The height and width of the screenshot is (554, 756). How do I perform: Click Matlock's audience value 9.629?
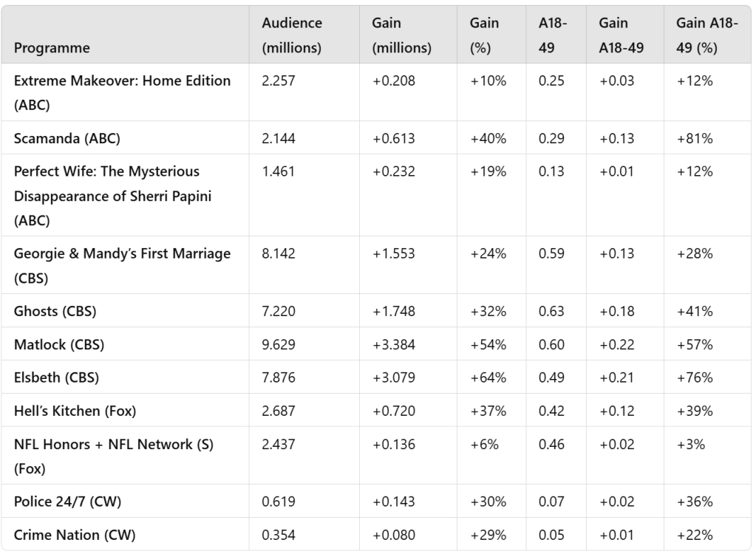[x=279, y=344]
